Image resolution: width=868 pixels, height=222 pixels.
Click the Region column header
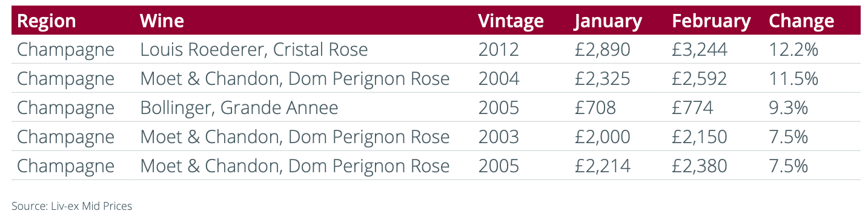pyautogui.click(x=47, y=21)
